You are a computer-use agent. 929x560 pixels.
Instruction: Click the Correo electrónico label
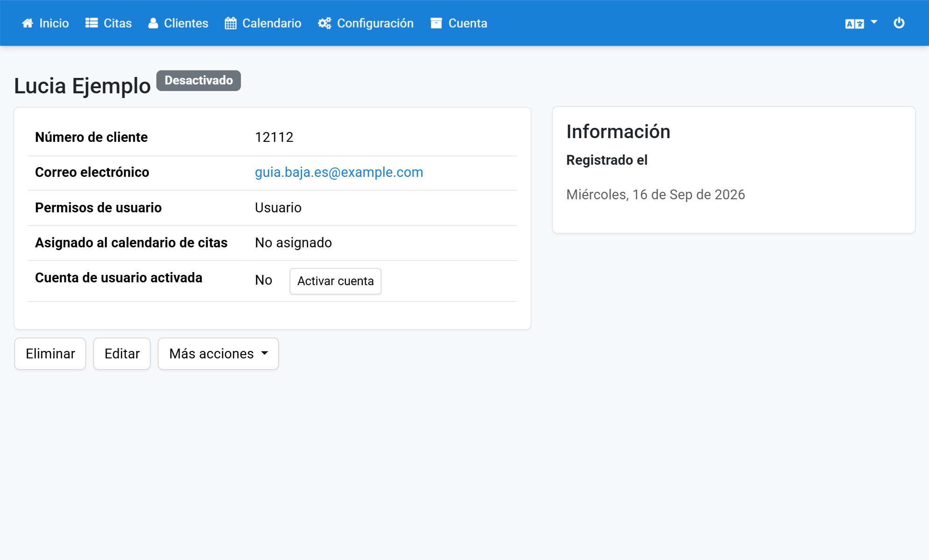92,172
